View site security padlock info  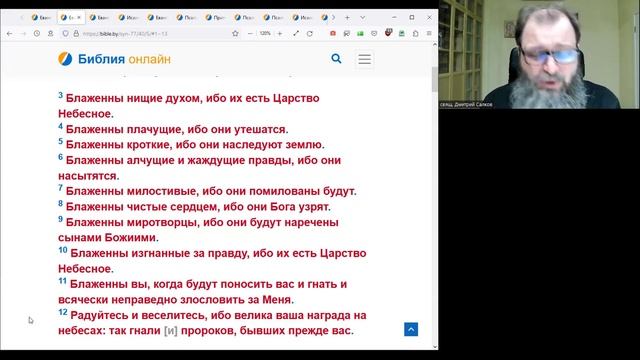pyautogui.click(x=76, y=33)
